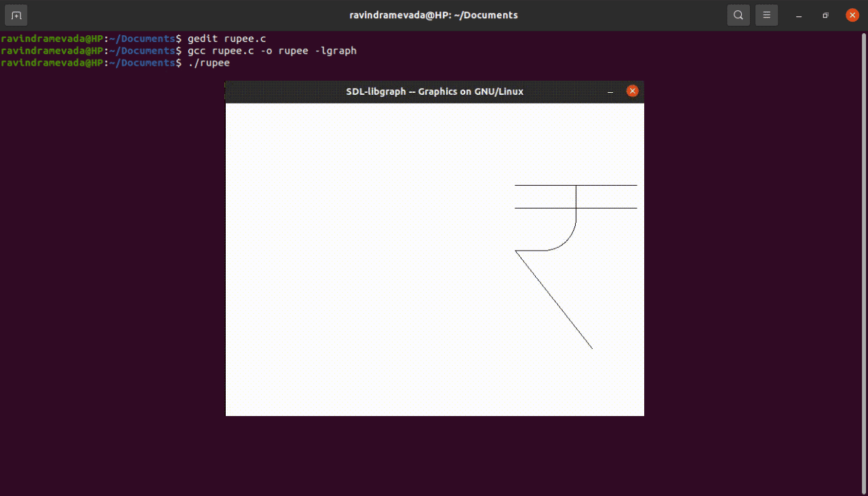868x496 pixels.
Task: Click the top horizontal line of rupee symbol
Action: pyautogui.click(x=542, y=185)
